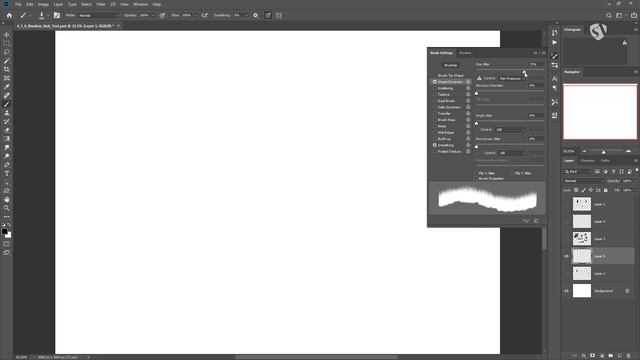Switch to the Channels tab

tap(587, 161)
